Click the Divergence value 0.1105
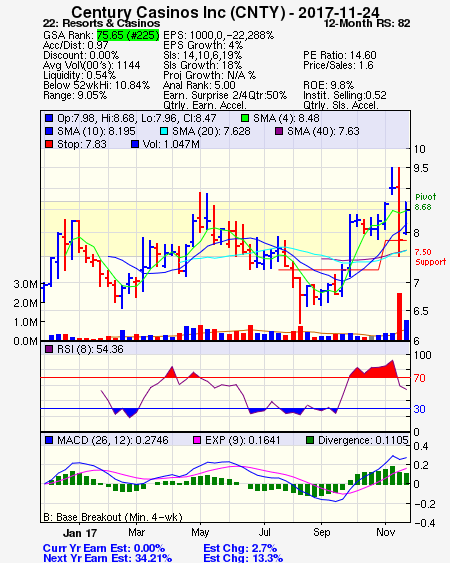Viewport: 450px width, 563px height. [x=392, y=440]
